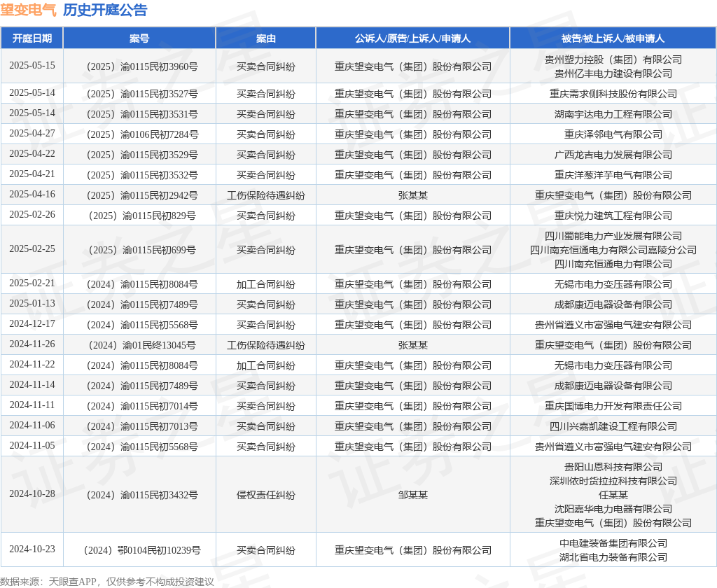This screenshot has width=717, height=588.
Task: Select defendant 贵州亿丰电力建设有限公司
Action: coord(613,73)
